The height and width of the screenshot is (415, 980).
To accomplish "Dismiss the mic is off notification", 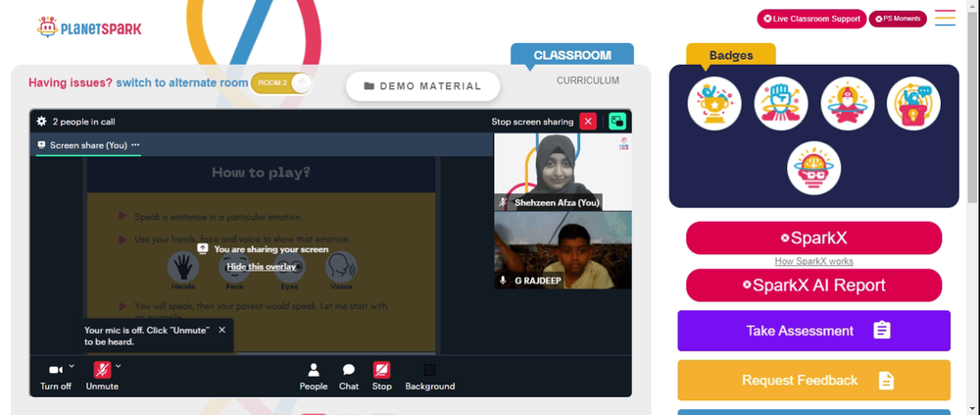I will [x=221, y=330].
